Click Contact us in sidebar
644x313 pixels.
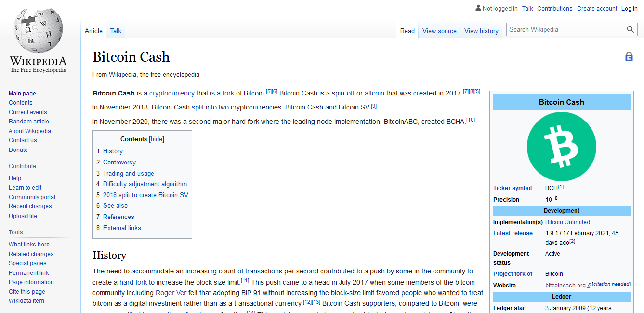[23, 140]
